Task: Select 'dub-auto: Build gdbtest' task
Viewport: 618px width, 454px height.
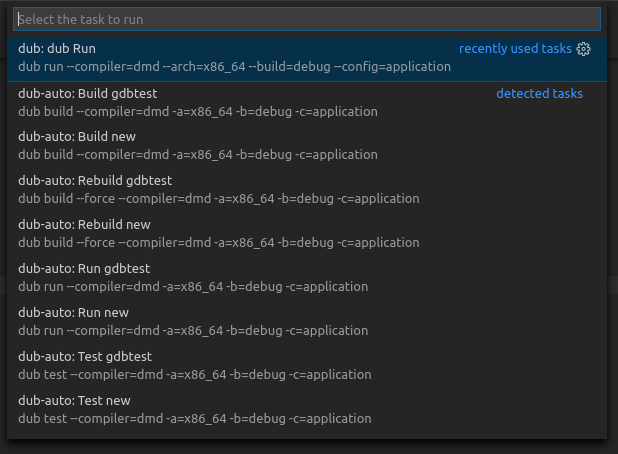Action: coord(83,93)
